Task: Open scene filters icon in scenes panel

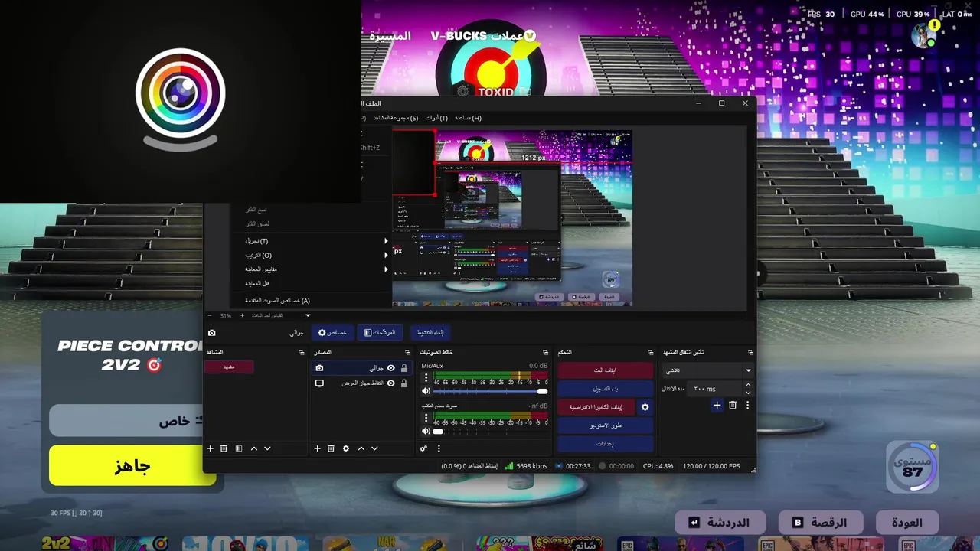Action: 238,448
